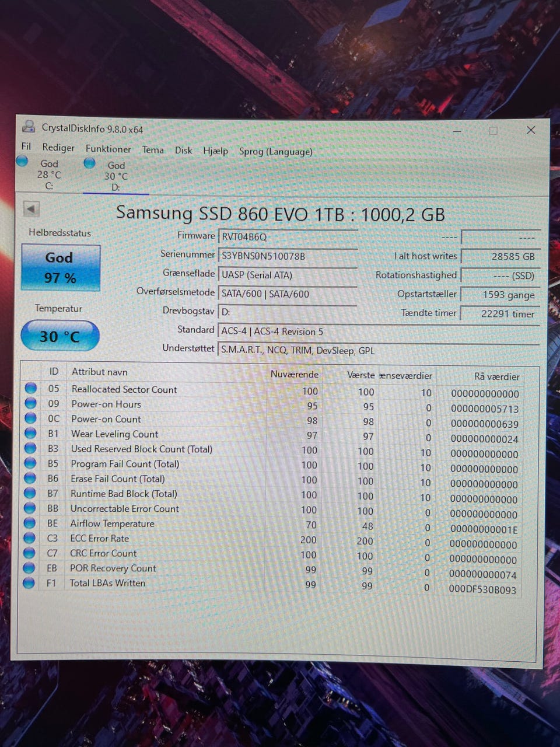560x747 pixels.
Task: Click status icon for Erase Fail Count
Action: tap(30, 478)
